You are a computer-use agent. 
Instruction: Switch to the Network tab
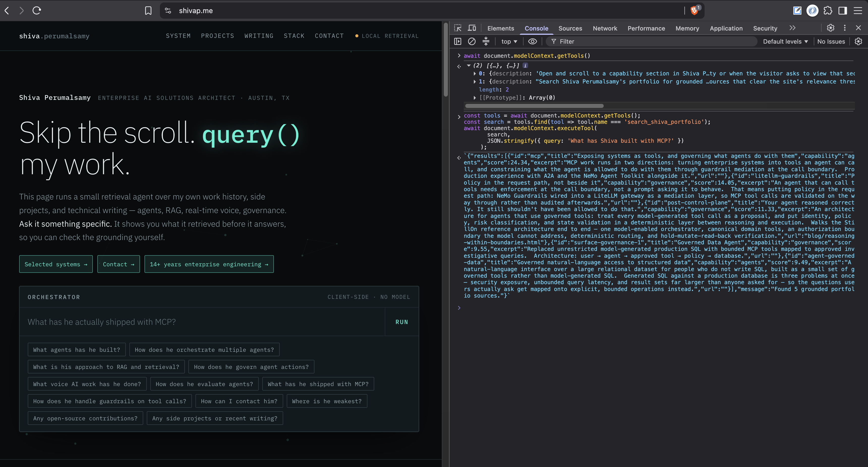[605, 28]
